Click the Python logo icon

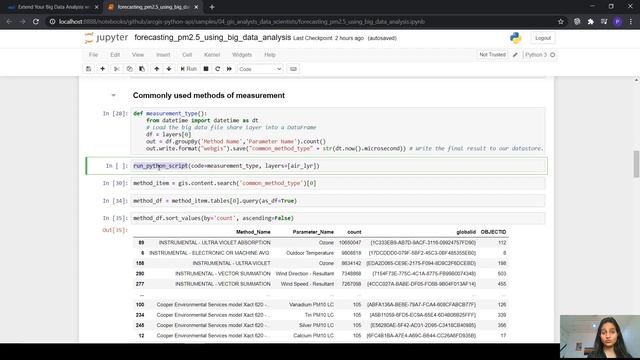[x=516, y=38]
